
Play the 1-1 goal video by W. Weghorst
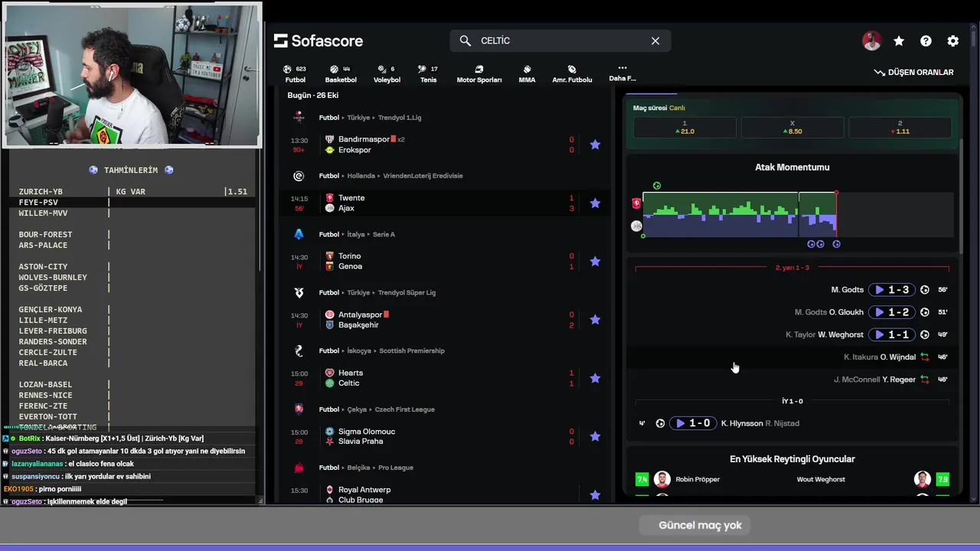(x=892, y=334)
